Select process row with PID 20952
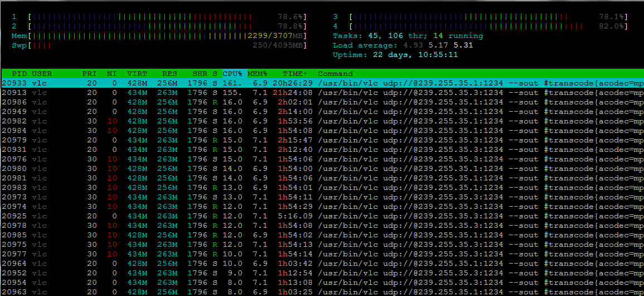Screen dimensions: 644x296 pos(322,273)
